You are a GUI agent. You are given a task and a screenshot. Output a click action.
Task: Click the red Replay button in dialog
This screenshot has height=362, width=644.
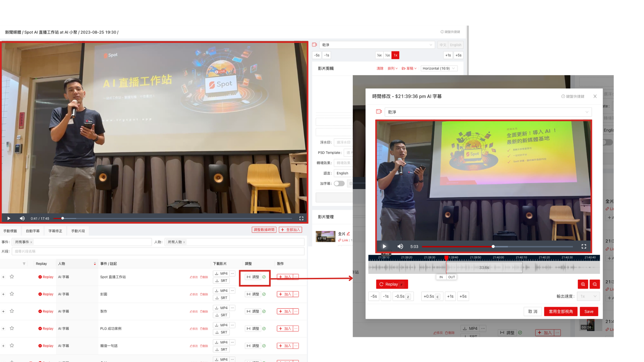(392, 284)
